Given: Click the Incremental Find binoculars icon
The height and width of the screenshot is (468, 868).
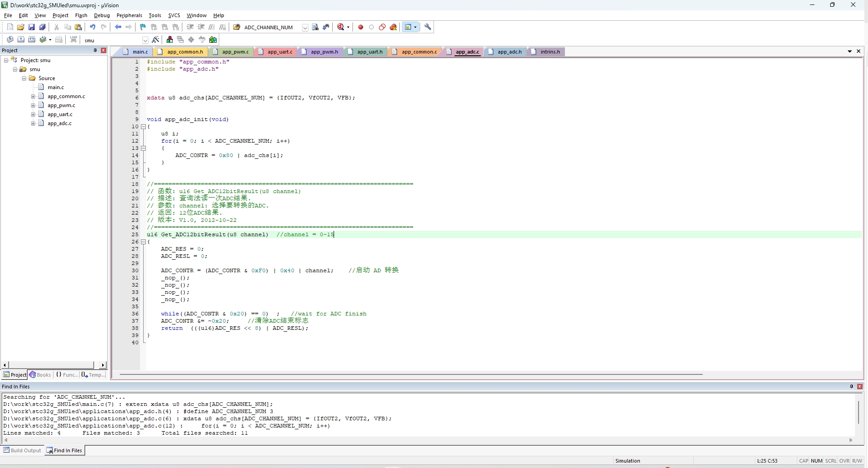Looking at the screenshot, I should [x=326, y=27].
